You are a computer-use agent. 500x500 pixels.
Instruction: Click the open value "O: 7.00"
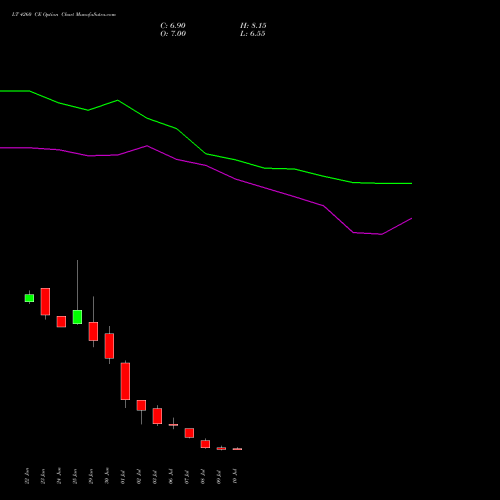tap(173, 34)
